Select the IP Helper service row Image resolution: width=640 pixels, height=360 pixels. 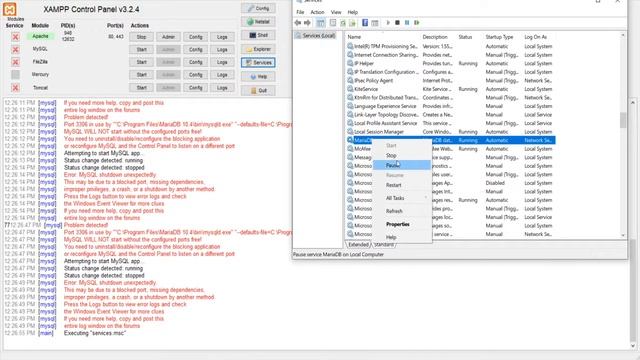click(451, 64)
